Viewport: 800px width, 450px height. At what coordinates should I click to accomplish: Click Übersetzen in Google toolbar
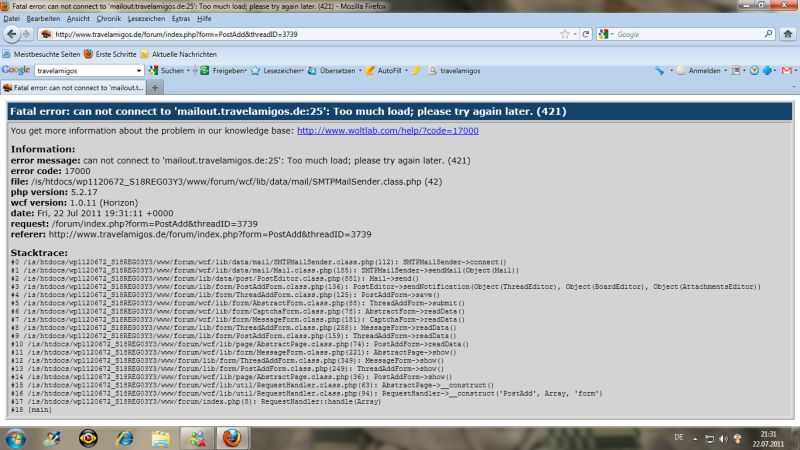(332, 71)
